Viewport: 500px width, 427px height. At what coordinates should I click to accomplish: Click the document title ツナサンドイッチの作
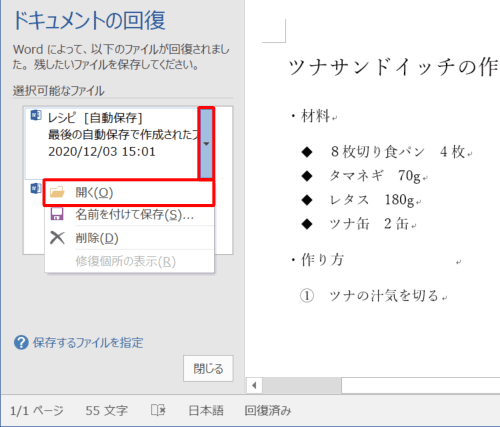point(394,67)
